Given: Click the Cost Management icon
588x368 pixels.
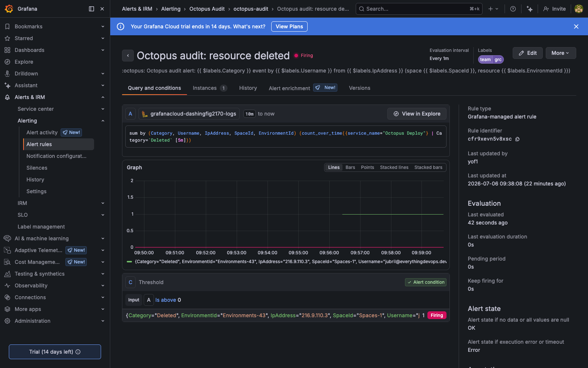Looking at the screenshot, I should [7, 262].
